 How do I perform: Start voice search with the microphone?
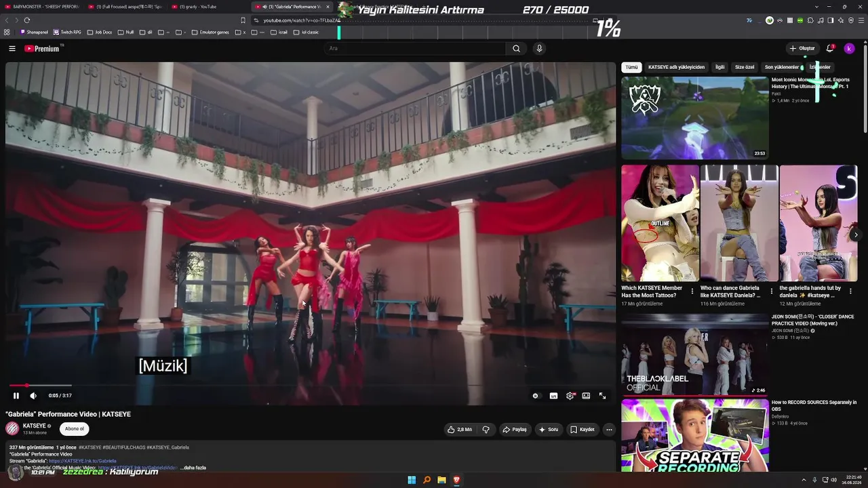[539, 49]
